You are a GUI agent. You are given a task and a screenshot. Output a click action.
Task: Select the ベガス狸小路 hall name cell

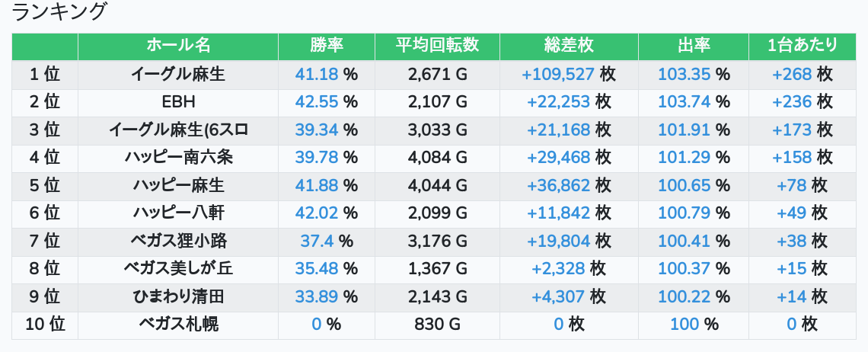[178, 242]
